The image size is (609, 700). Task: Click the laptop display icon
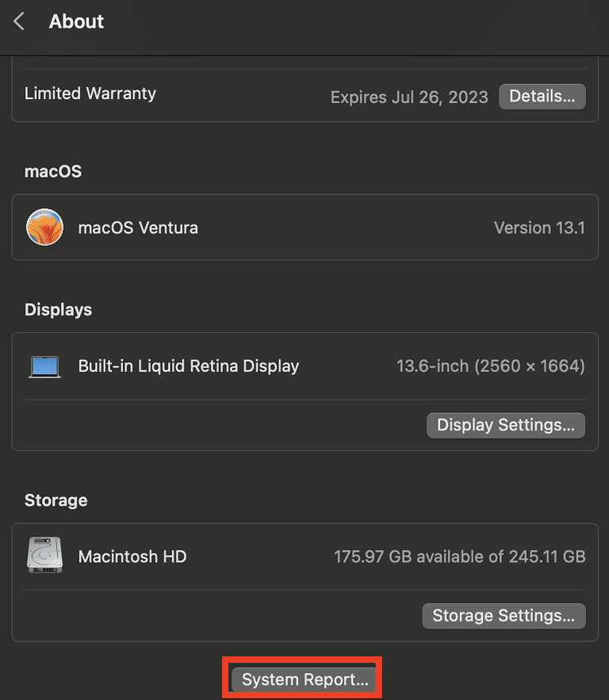(44, 366)
